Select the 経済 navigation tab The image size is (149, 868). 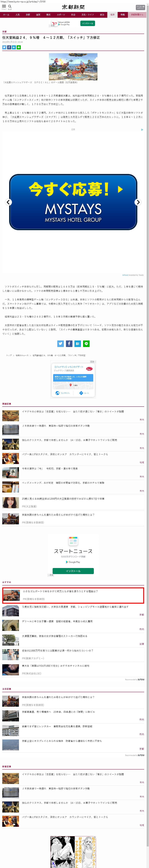pyautogui.click(x=112, y=15)
